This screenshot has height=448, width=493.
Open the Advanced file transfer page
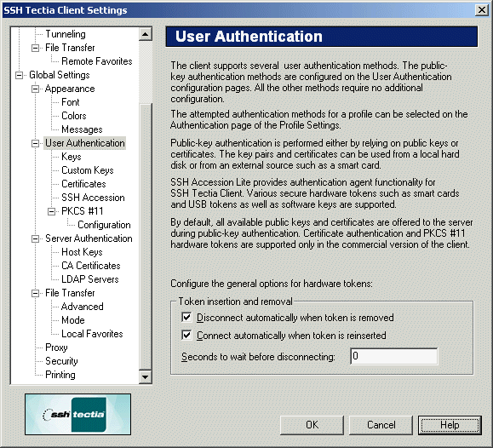tap(83, 307)
